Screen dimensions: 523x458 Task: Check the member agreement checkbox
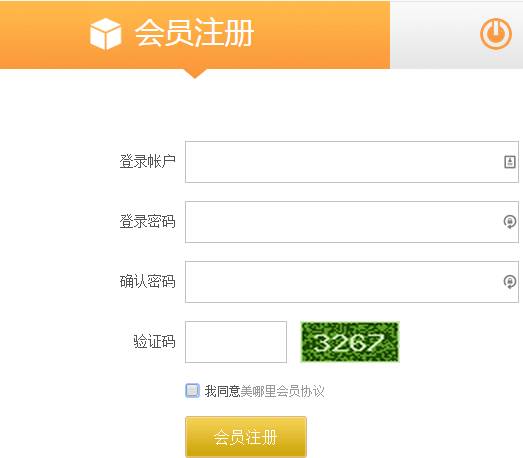(x=192, y=391)
